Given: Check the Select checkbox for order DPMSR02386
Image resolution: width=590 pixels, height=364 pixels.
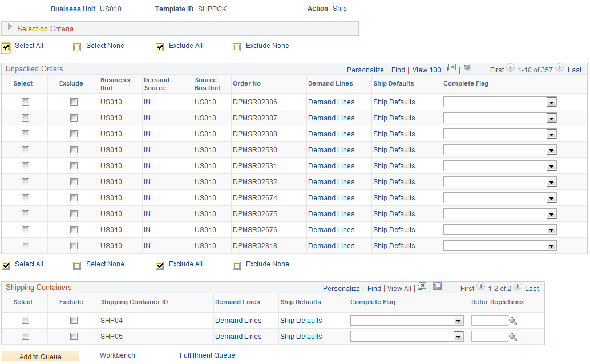Looking at the screenshot, I should coord(25,102).
